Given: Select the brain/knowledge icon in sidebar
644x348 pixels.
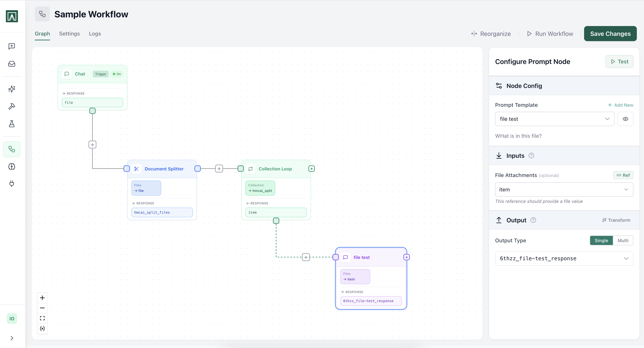Looking at the screenshot, I should tap(12, 166).
